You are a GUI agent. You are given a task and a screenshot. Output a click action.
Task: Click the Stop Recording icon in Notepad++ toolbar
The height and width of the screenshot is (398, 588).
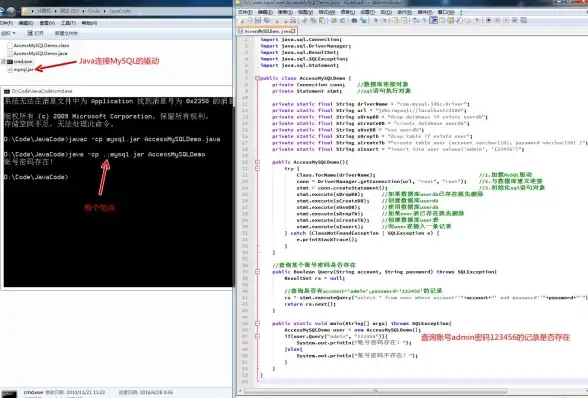(x=497, y=20)
